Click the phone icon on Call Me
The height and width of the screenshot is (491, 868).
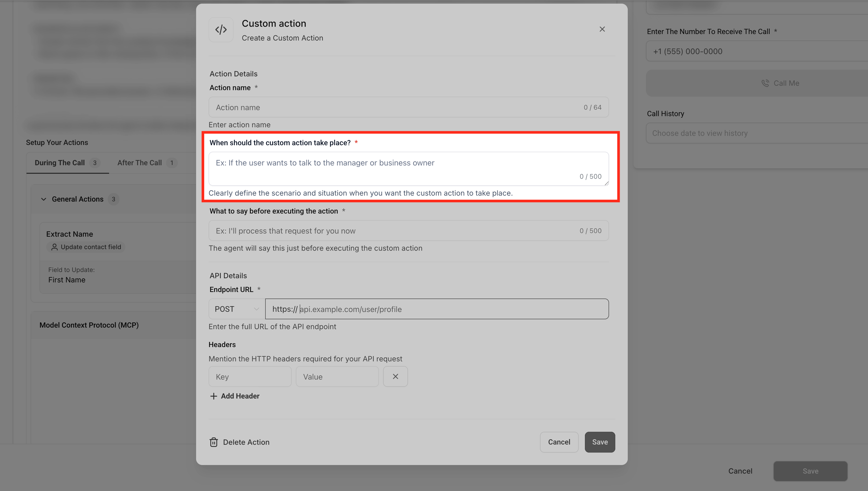[765, 83]
